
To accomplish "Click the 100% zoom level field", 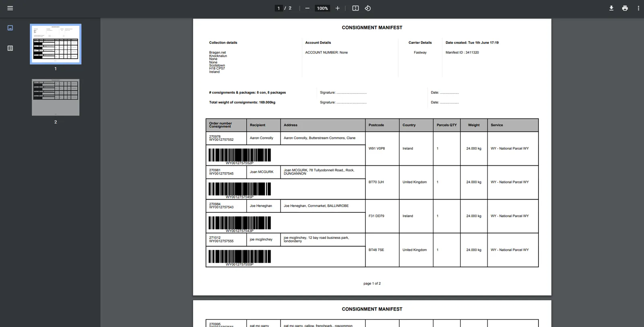I will [x=322, y=8].
